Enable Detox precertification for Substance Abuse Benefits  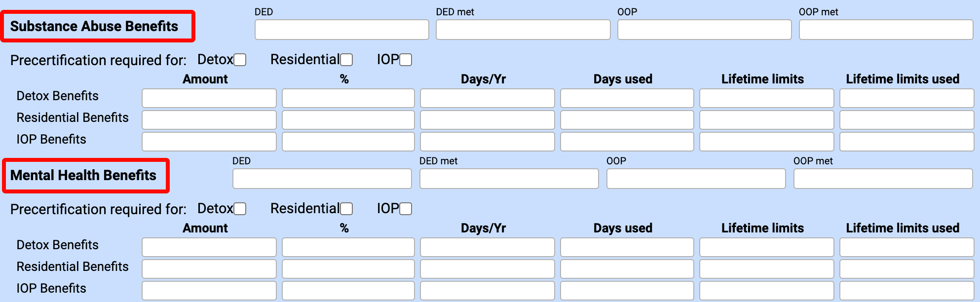[240, 59]
